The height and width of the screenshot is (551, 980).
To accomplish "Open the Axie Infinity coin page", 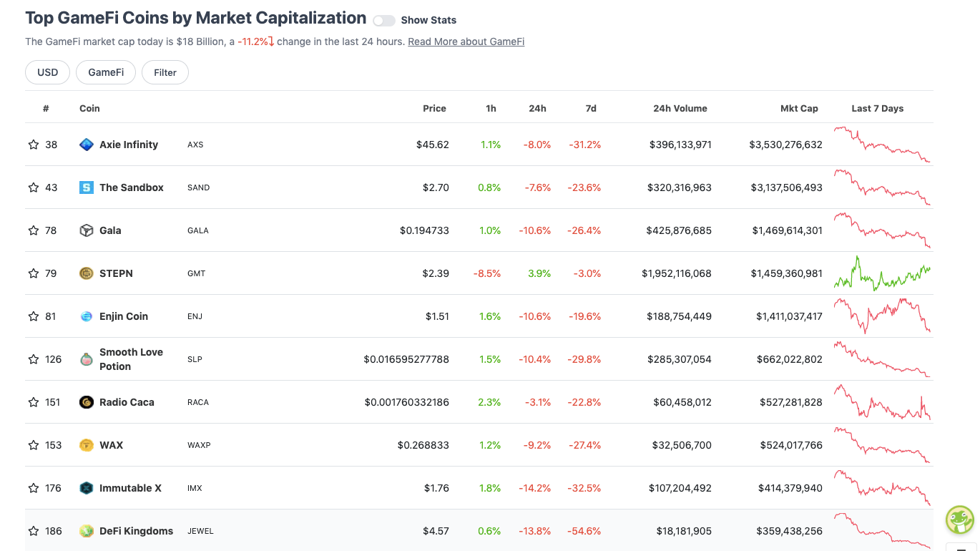I will [129, 145].
